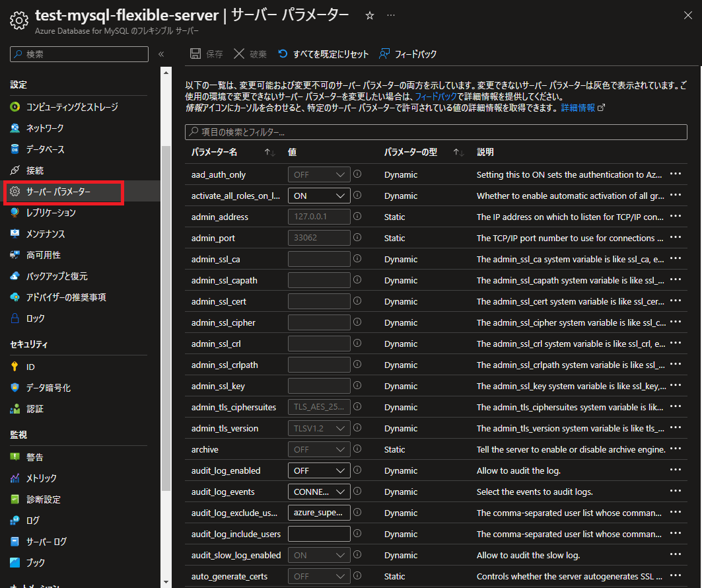
Task: Open the ellipsis menu for aad_auth_only row
Action: [x=676, y=174]
